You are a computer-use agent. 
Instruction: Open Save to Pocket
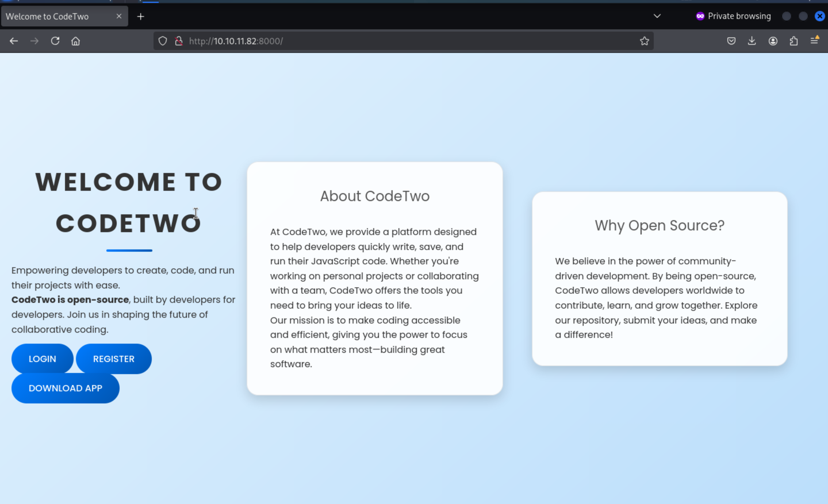pos(731,41)
